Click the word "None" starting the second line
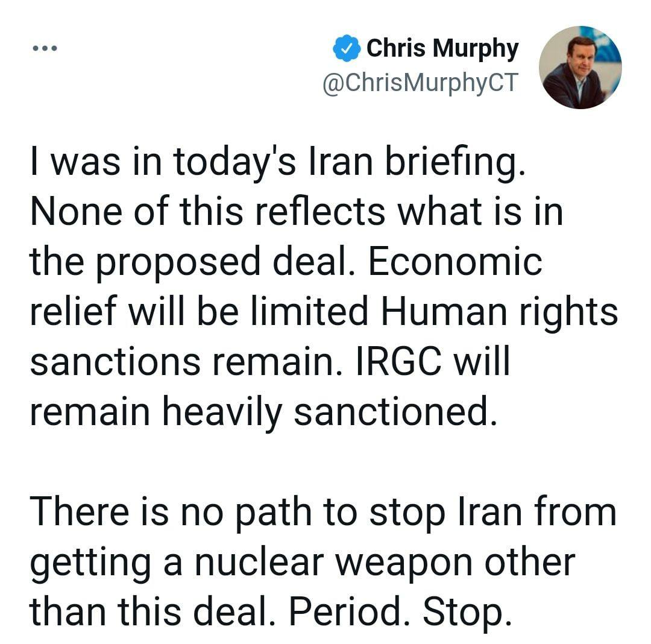This screenshot has height=644, width=651. (x=77, y=211)
